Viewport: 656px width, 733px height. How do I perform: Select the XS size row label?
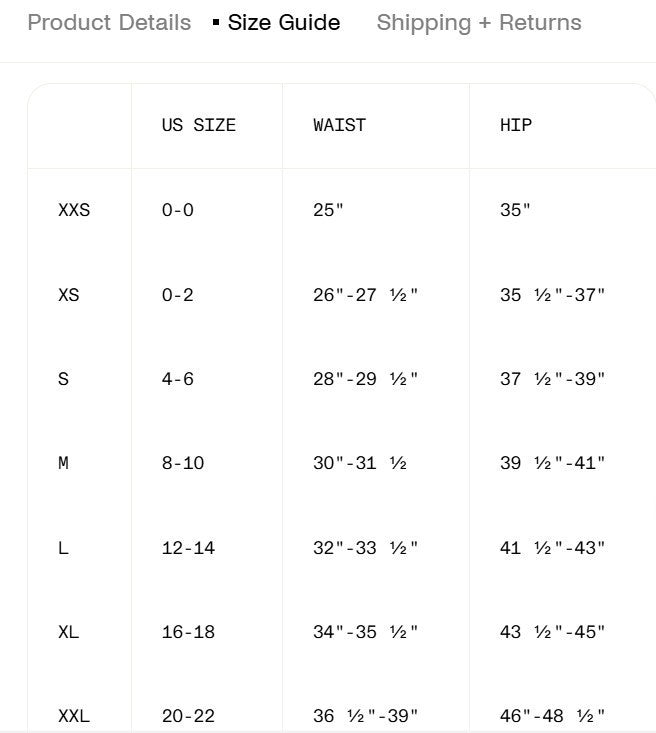[69, 295]
